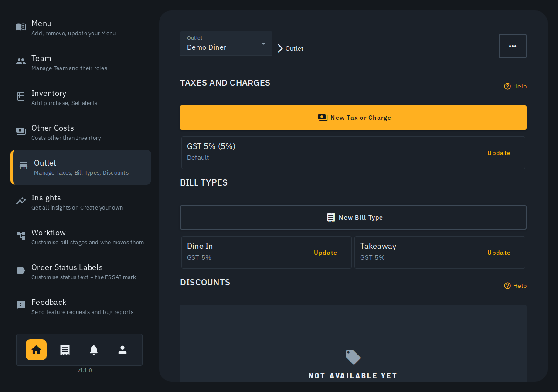Click the New Tax or Charge button
Screen dimensions: 558x392
point(353,118)
